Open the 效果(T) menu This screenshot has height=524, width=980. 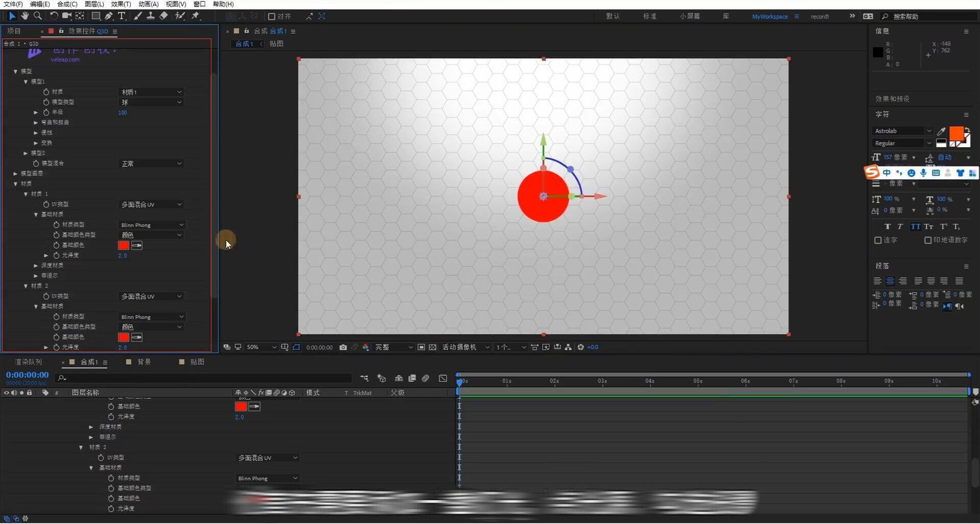[121, 4]
